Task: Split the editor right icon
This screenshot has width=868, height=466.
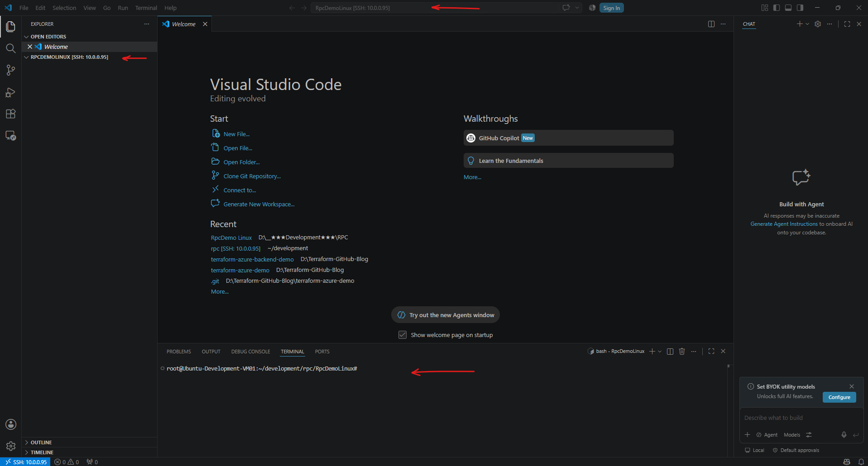Action: (711, 24)
